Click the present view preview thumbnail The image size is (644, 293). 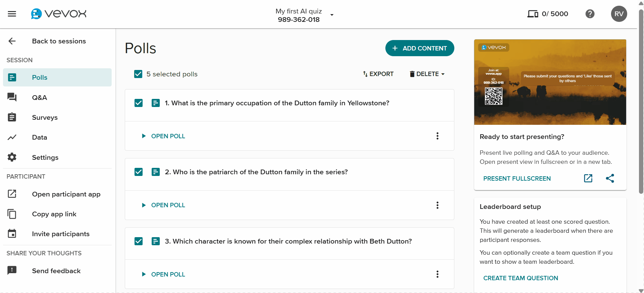pos(550,82)
